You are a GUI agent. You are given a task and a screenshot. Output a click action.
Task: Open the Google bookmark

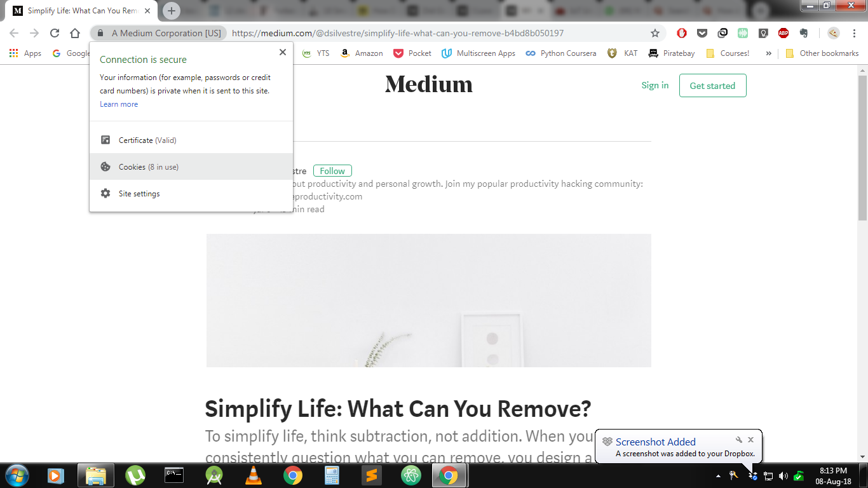tap(71, 53)
